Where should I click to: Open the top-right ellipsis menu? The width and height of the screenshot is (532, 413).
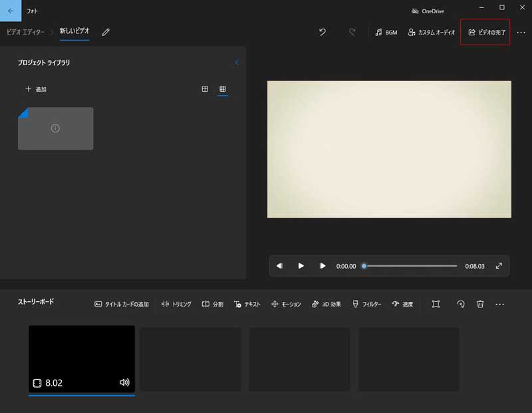pyautogui.click(x=521, y=32)
